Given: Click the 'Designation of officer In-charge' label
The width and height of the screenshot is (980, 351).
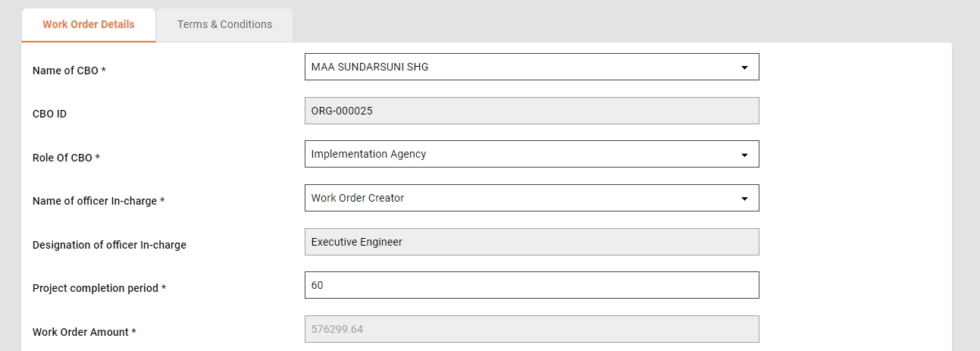Looking at the screenshot, I should tap(109, 245).
